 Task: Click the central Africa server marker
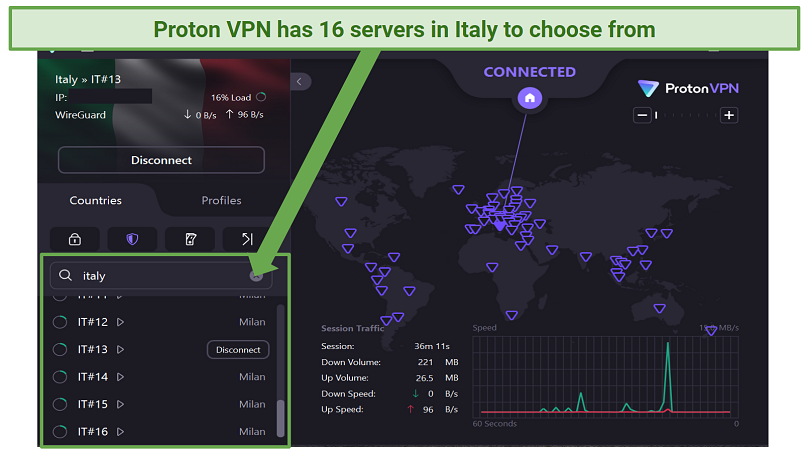[x=492, y=267]
